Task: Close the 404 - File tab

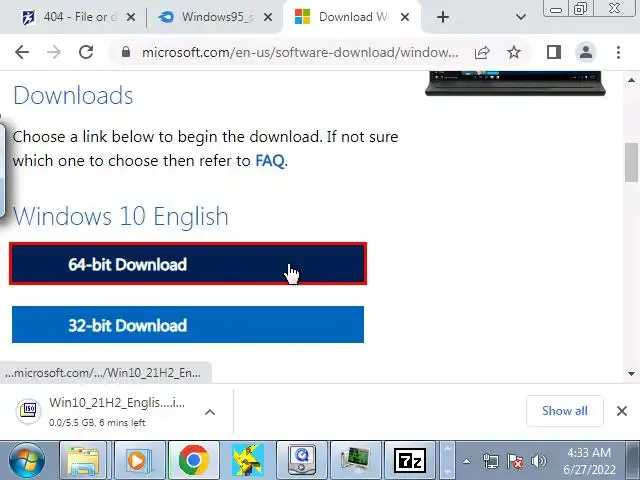Action: [x=131, y=17]
